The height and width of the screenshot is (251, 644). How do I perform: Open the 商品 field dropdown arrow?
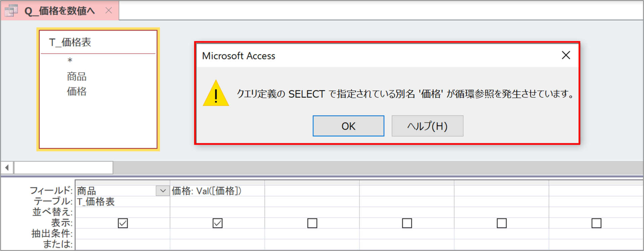(163, 191)
